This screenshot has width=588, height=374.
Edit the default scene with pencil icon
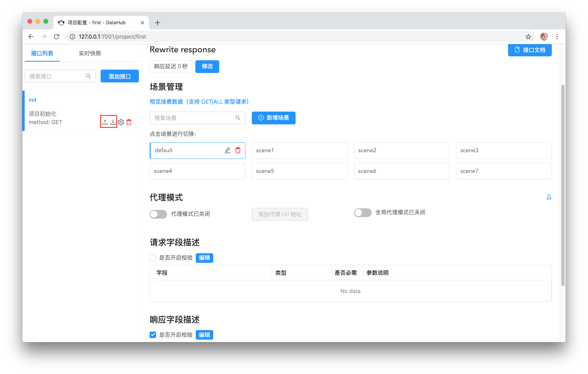(227, 150)
